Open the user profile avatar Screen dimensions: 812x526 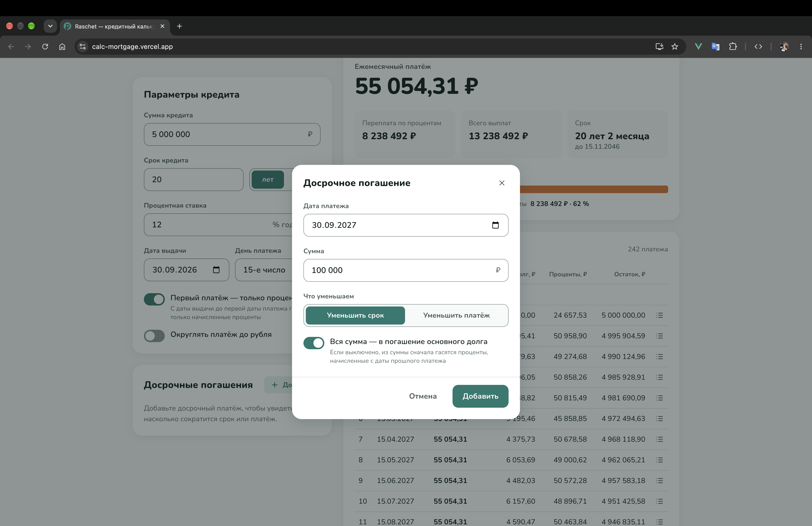click(x=784, y=46)
